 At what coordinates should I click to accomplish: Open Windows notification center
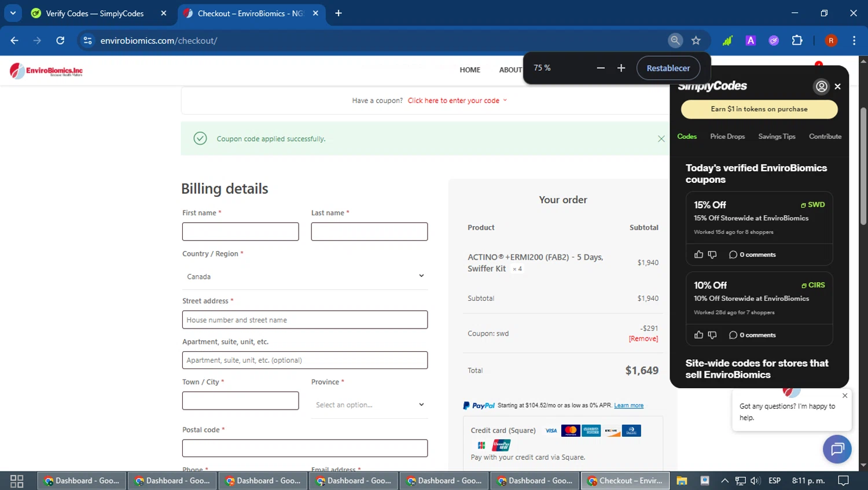[x=843, y=481]
